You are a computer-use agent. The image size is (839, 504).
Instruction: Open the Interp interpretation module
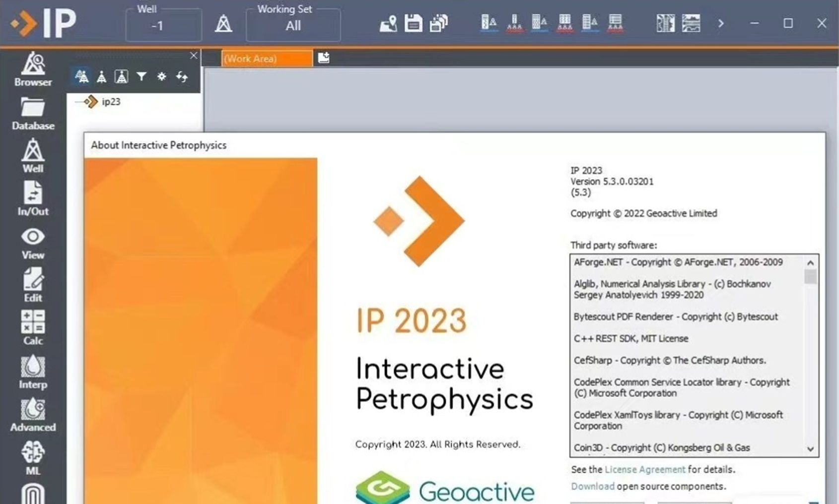click(x=33, y=372)
